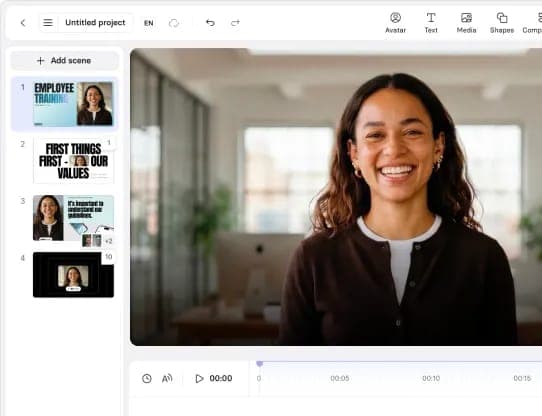Jump to 00:05 on the timeline
This screenshot has width=542, height=416.
(x=339, y=378)
